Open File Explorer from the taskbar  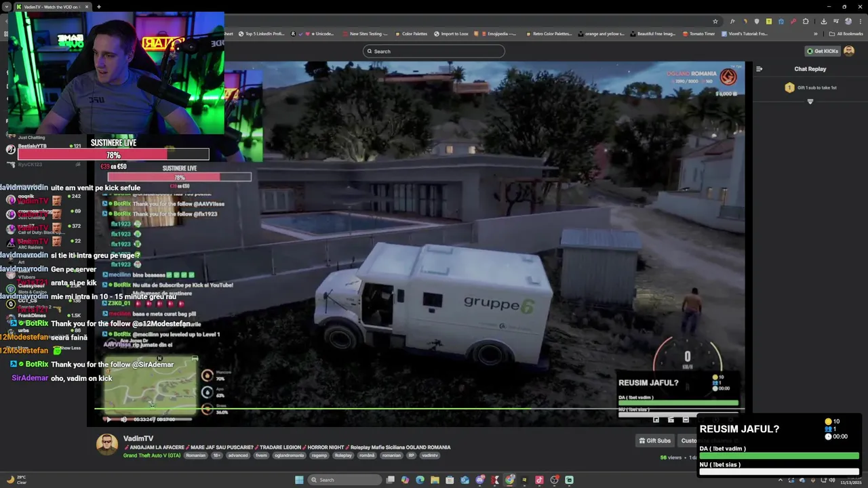[435, 480]
